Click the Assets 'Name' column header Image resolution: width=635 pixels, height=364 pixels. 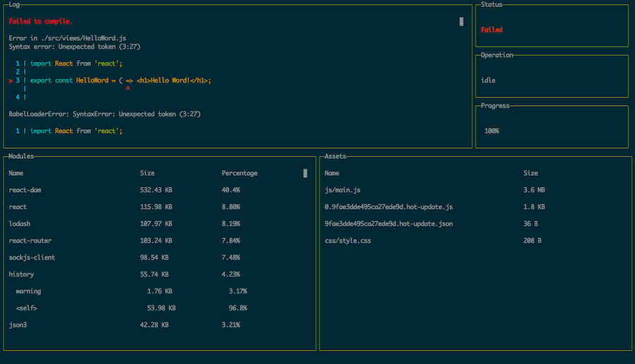pos(332,174)
